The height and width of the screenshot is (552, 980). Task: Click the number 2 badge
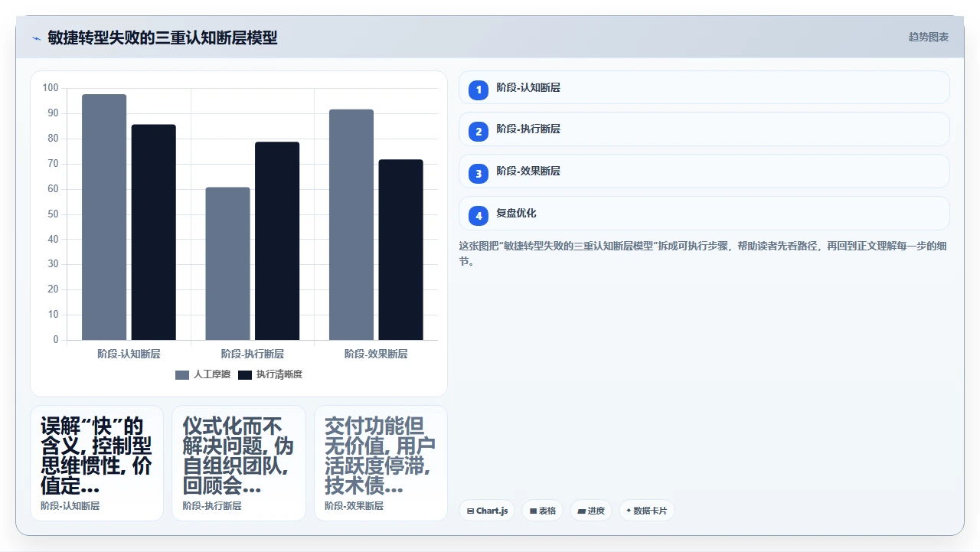479,132
